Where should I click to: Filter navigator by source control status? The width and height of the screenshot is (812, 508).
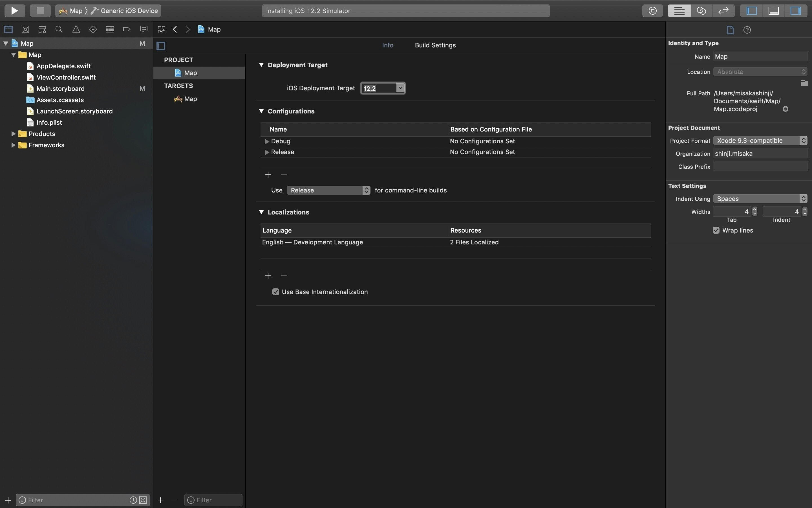[x=143, y=500]
